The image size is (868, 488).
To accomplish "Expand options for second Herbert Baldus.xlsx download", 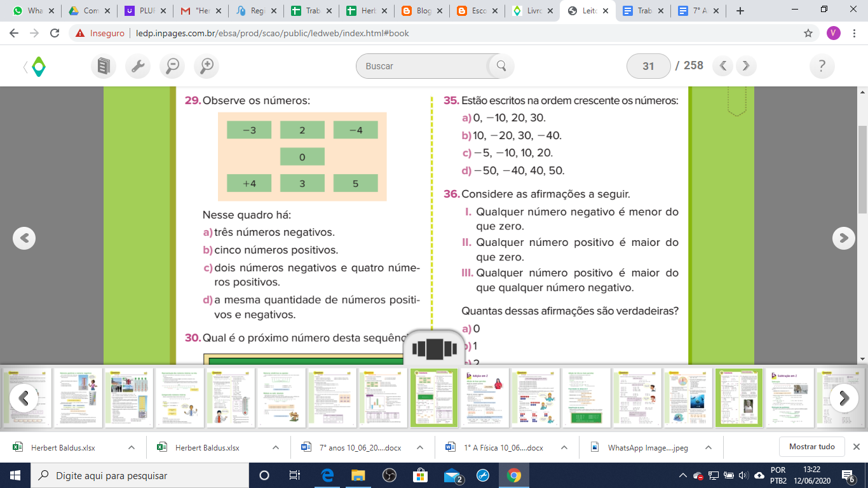I will coord(276,447).
